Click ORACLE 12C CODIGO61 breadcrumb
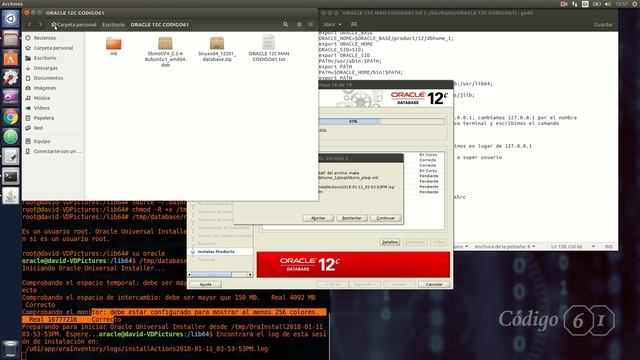Image resolution: width=640 pixels, height=360 pixels. [160, 24]
